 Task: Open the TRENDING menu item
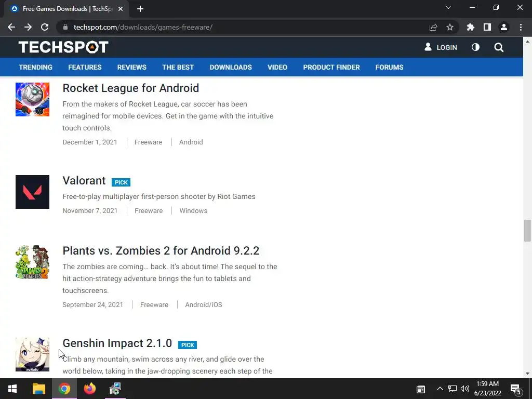36,67
